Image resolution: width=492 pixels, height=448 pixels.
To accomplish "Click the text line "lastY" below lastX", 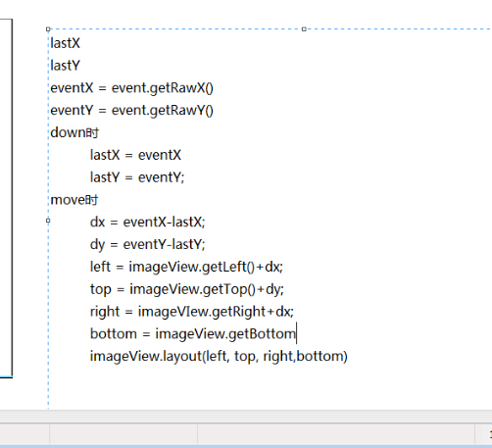I will 66,66.
